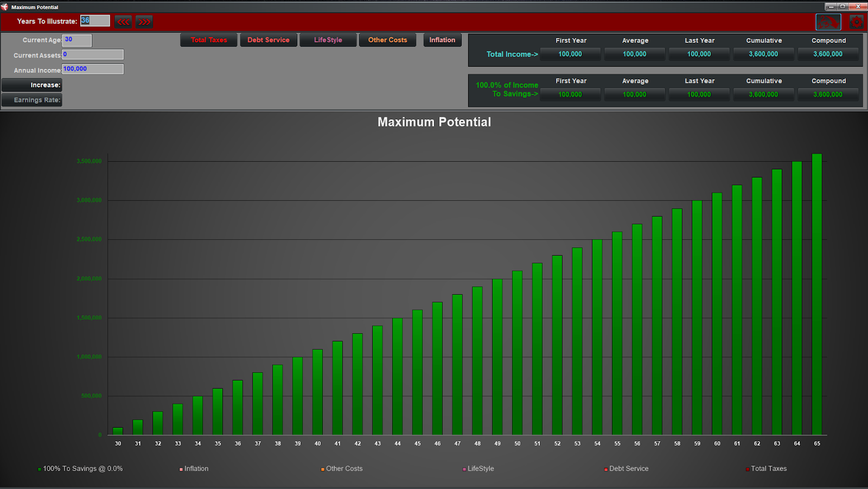
Task: Click the triple left-arrow years button
Action: point(124,22)
